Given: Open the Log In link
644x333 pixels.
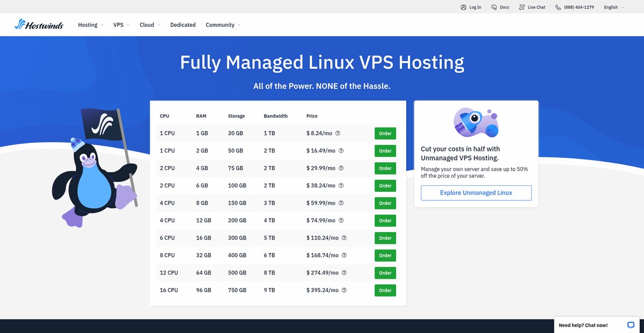Looking at the screenshot, I should click(x=475, y=8).
